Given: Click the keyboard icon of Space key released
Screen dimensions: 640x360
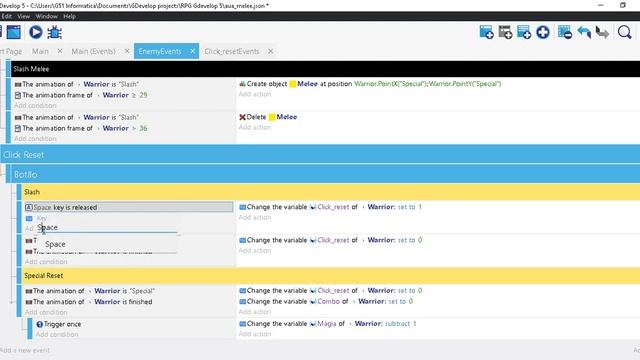Looking at the screenshot, I should tap(29, 207).
